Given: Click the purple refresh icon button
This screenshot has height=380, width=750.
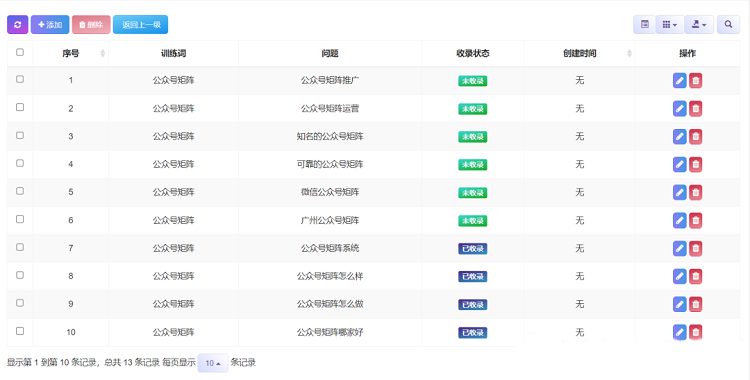Looking at the screenshot, I should (x=18, y=25).
